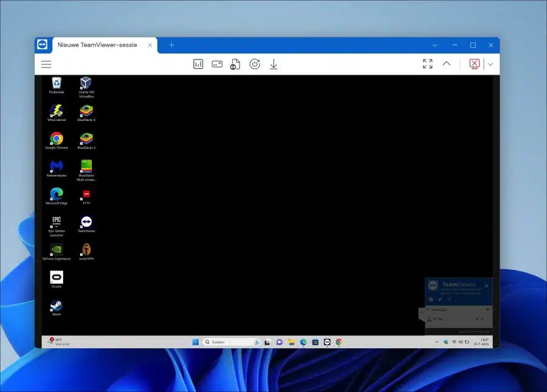
Task: Open the TeamViewer hamburger menu
Action: coord(46,64)
